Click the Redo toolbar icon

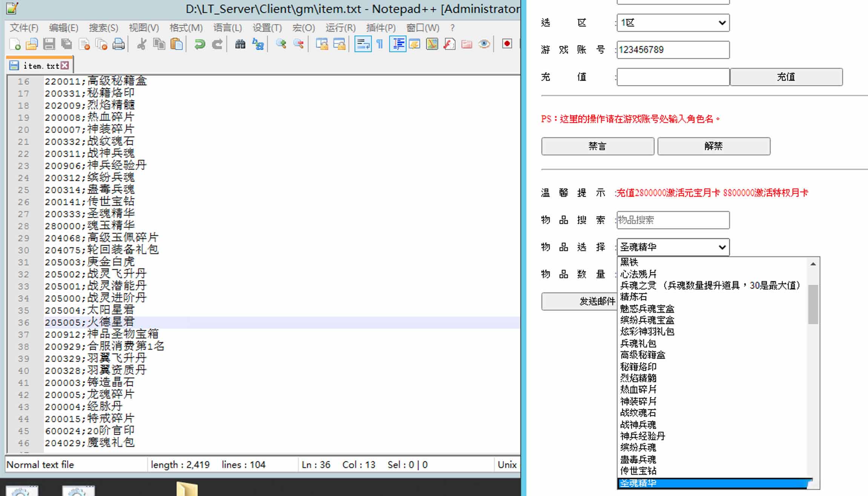point(217,44)
